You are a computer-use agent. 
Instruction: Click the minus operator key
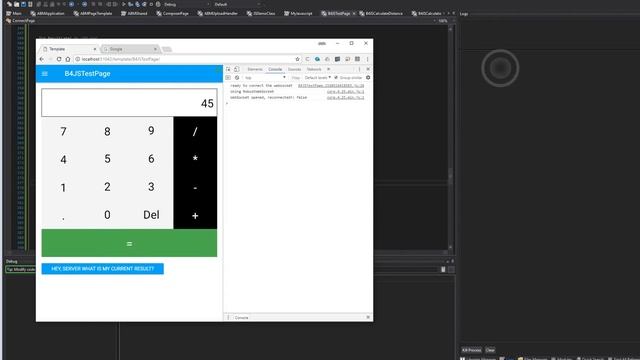[195, 187]
